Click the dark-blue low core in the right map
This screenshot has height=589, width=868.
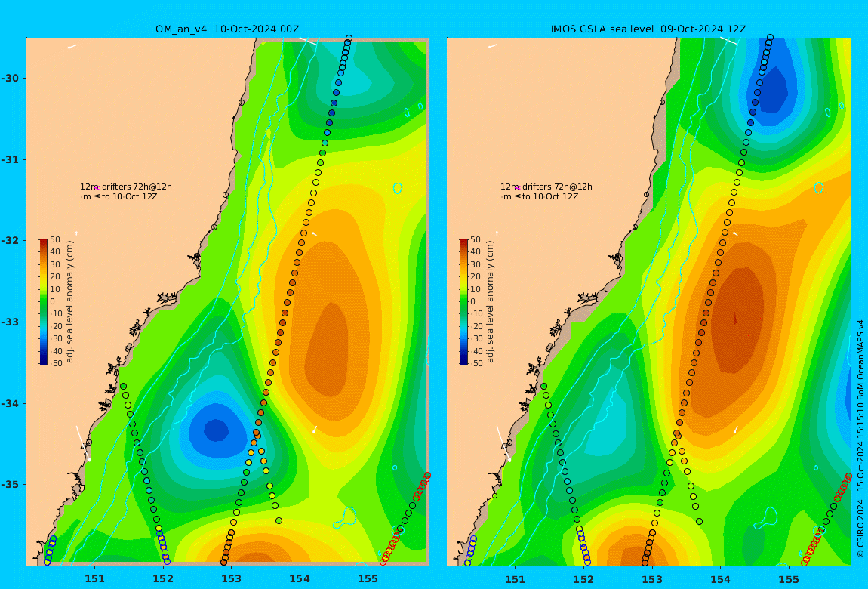coord(777,88)
